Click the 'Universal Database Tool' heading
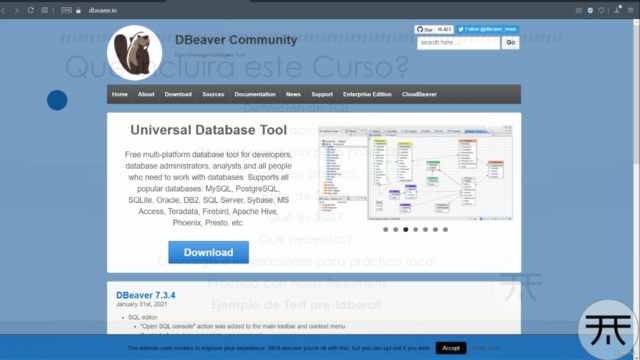The width and height of the screenshot is (640, 360). tap(209, 130)
